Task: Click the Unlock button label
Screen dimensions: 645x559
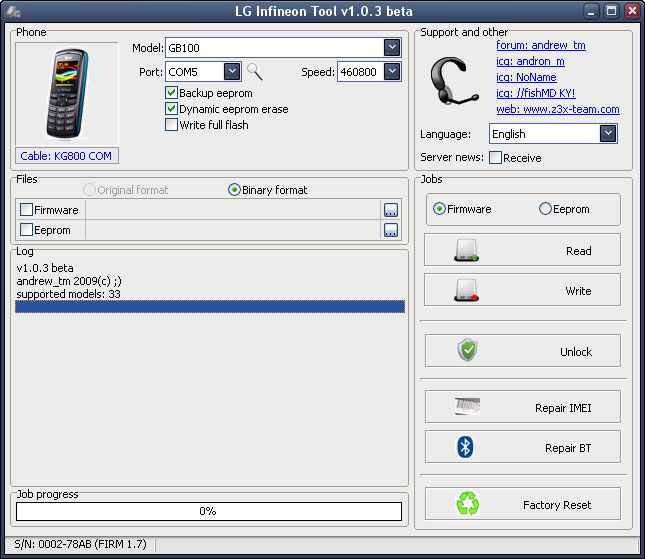Action: pyautogui.click(x=576, y=352)
